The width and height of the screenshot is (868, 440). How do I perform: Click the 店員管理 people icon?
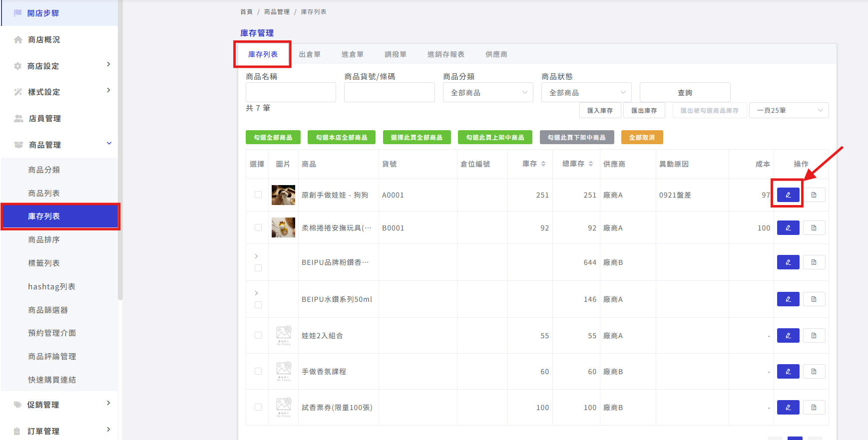pyautogui.click(x=18, y=118)
